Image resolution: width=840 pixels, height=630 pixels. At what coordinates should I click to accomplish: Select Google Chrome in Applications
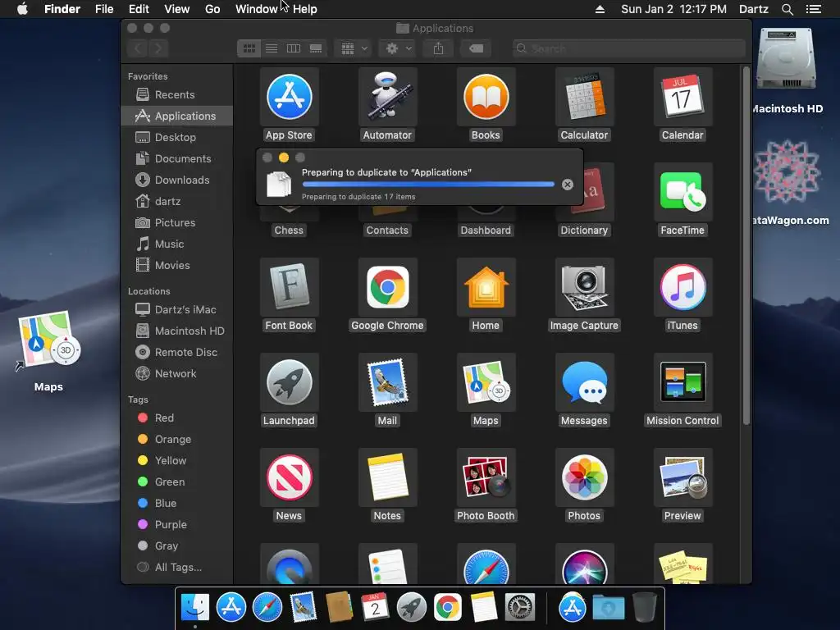click(387, 286)
